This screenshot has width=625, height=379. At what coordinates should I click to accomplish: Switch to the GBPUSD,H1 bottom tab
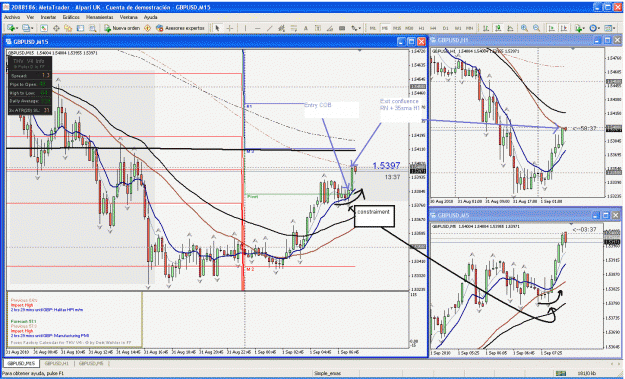point(57,363)
